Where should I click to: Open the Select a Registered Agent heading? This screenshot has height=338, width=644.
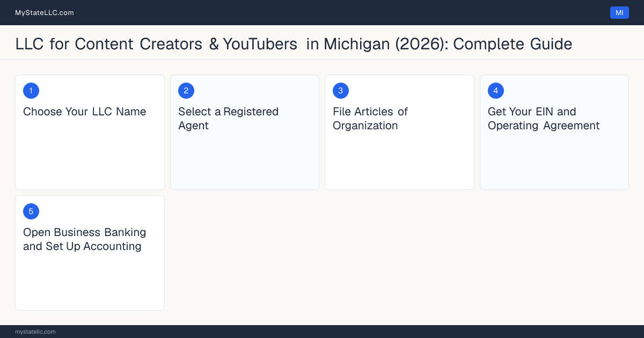(x=229, y=119)
